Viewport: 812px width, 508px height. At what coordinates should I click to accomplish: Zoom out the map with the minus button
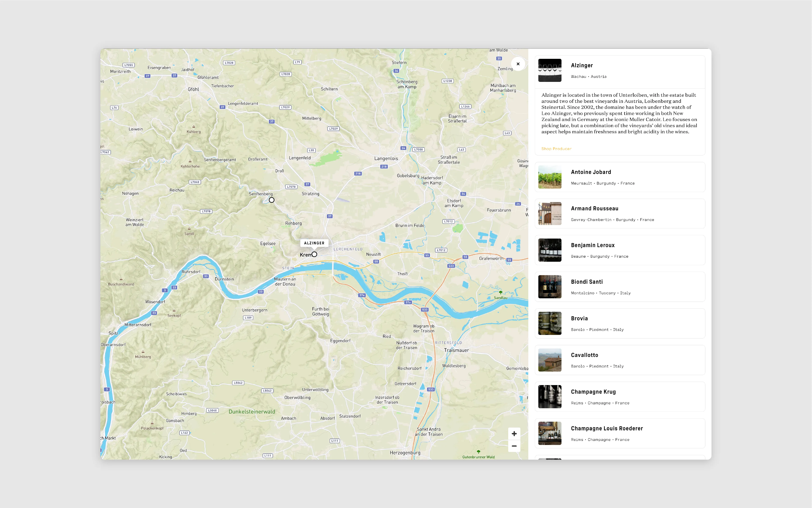514,446
